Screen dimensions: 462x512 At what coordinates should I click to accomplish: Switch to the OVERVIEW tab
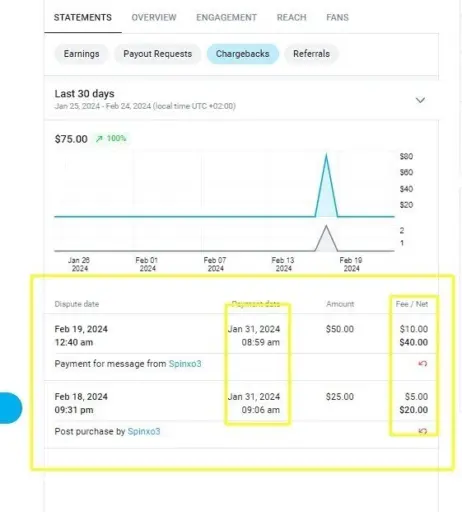click(x=154, y=17)
